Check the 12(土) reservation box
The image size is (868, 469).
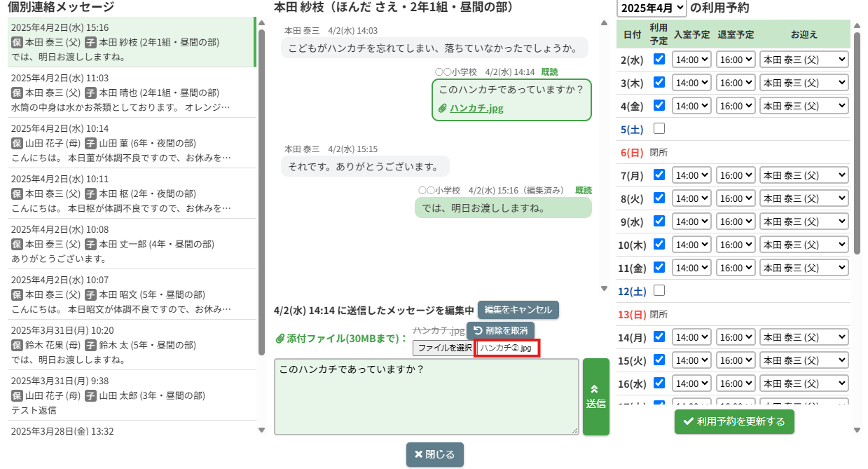(659, 290)
